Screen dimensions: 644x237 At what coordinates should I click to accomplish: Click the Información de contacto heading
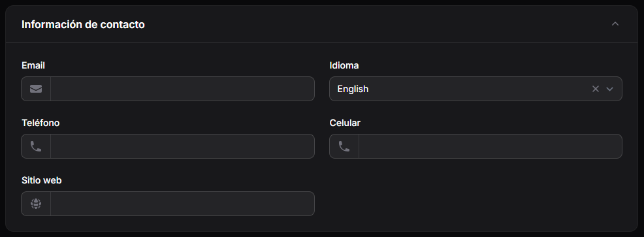pos(83,24)
